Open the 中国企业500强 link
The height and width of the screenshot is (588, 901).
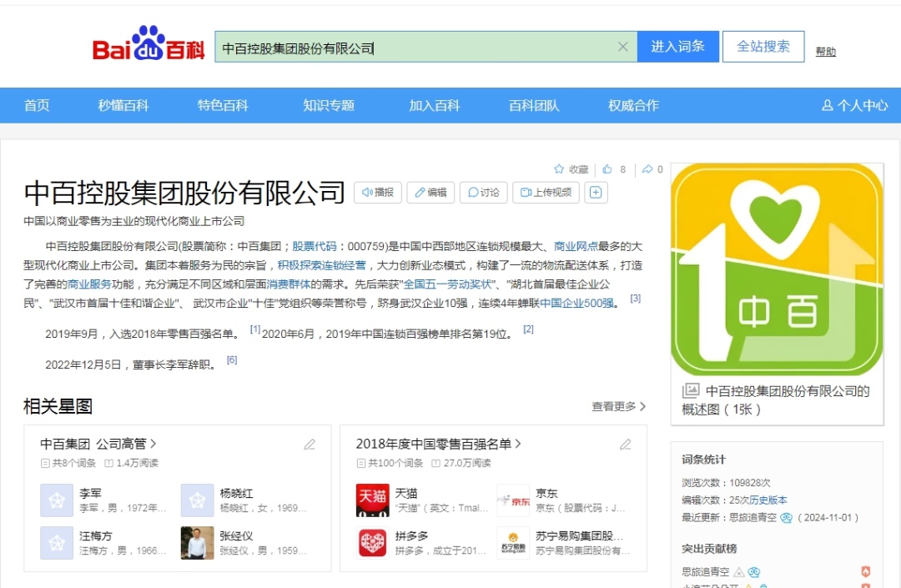pos(577,304)
